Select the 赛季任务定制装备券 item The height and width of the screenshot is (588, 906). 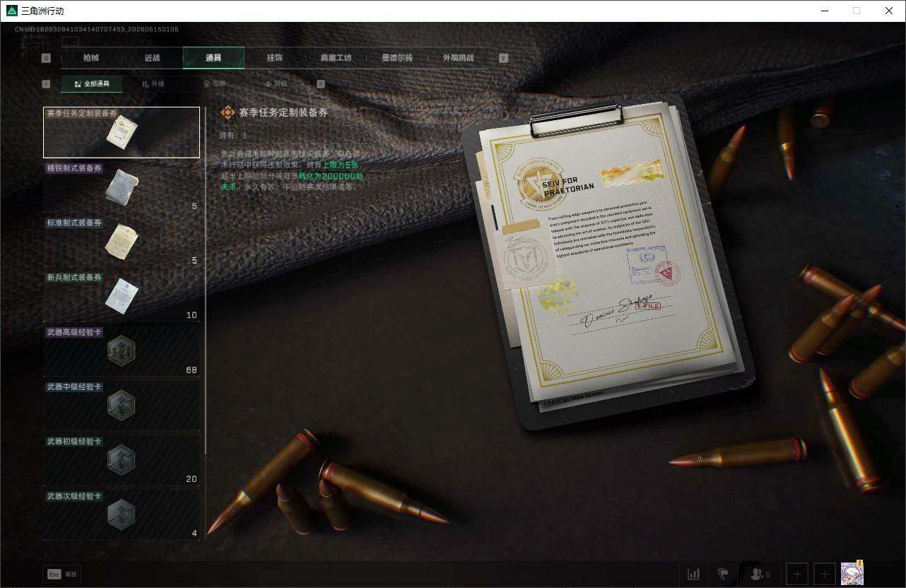click(122, 132)
